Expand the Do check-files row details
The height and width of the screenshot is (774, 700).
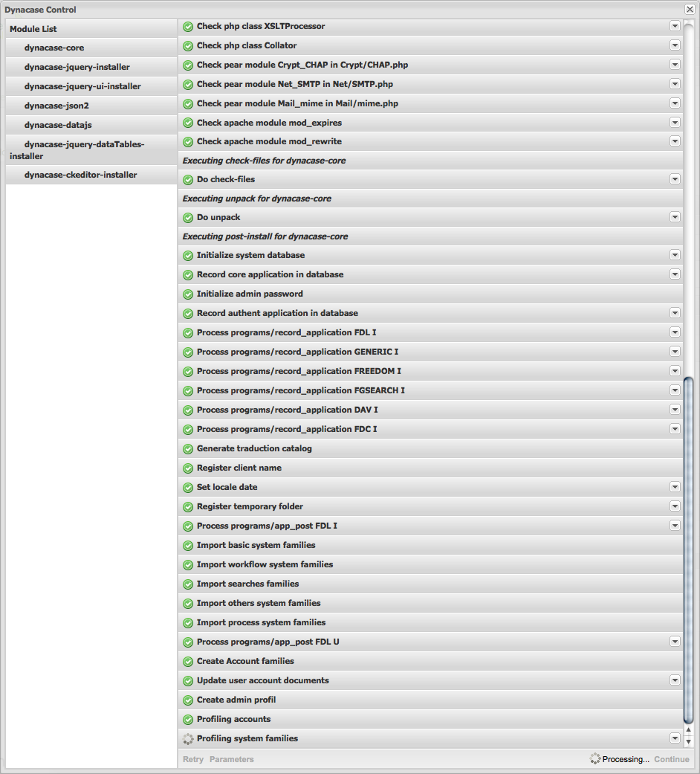click(x=675, y=178)
